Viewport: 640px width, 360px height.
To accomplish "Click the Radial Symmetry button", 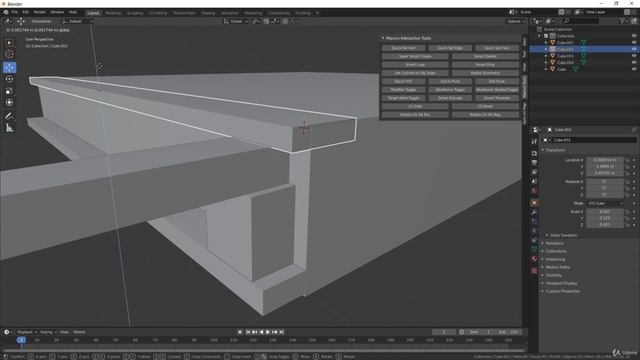I will tap(485, 73).
